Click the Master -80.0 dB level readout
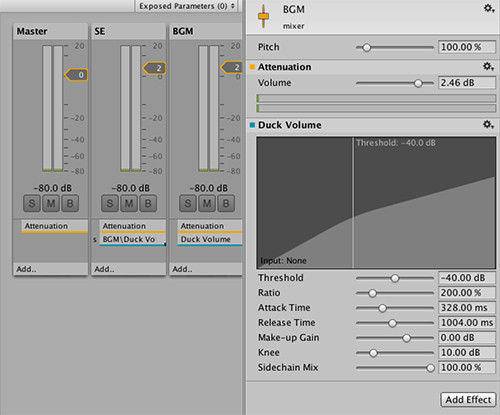This screenshot has width=500, height=415. tap(53, 188)
